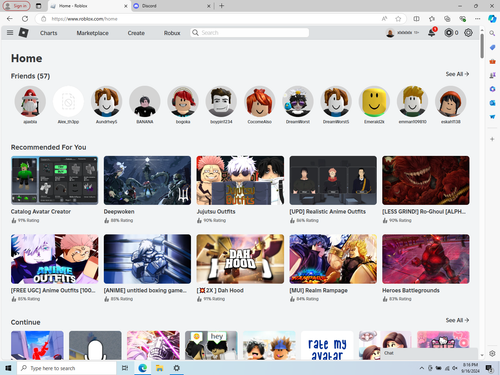Open the Charts page
The image size is (500, 375).
click(49, 33)
